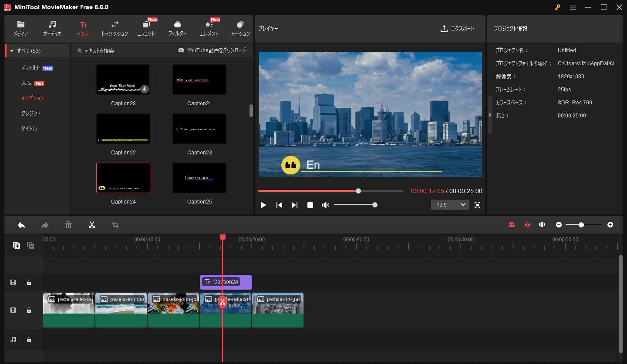Click the Undo arrow icon
Viewport: 627px width, 364px height.
click(21, 225)
